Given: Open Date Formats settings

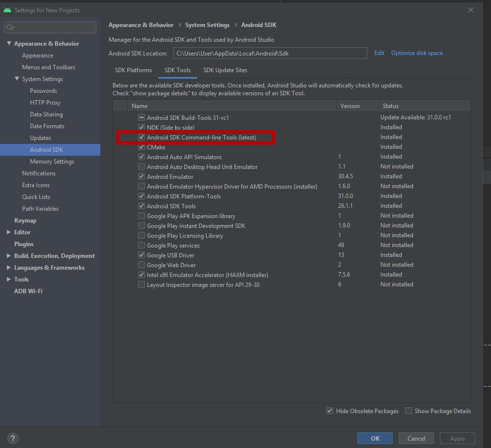Looking at the screenshot, I should point(47,126).
